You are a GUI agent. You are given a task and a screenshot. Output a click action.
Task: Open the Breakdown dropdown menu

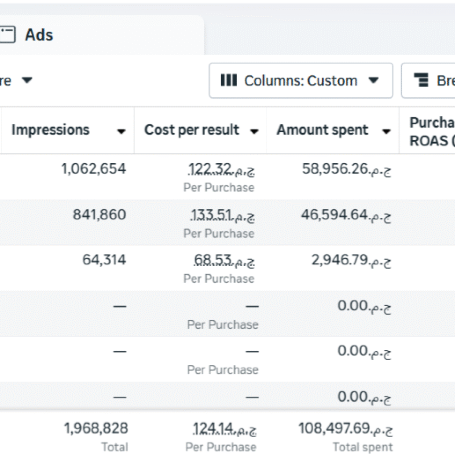(x=432, y=81)
